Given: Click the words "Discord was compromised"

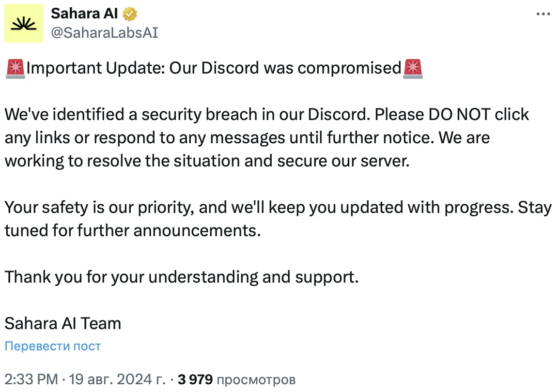Looking at the screenshot, I should 301,68.
